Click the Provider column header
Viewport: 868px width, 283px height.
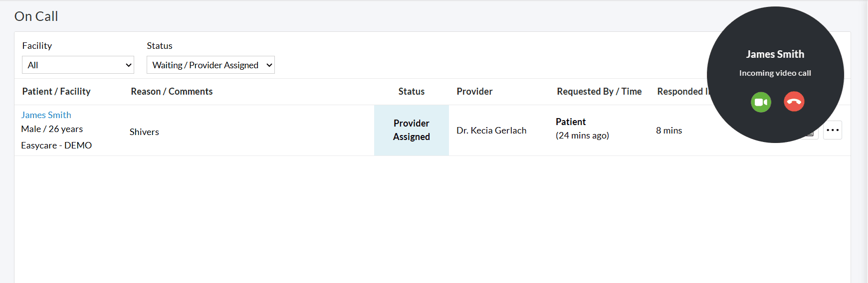tap(474, 92)
